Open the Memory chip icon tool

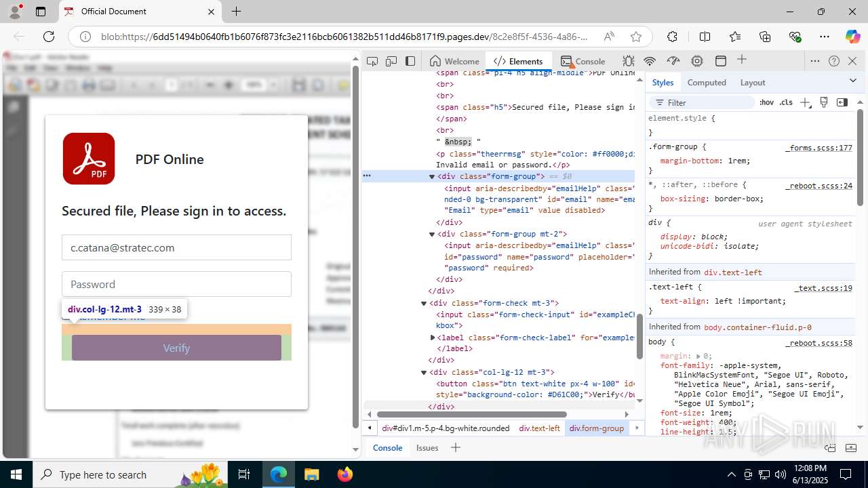697,61
